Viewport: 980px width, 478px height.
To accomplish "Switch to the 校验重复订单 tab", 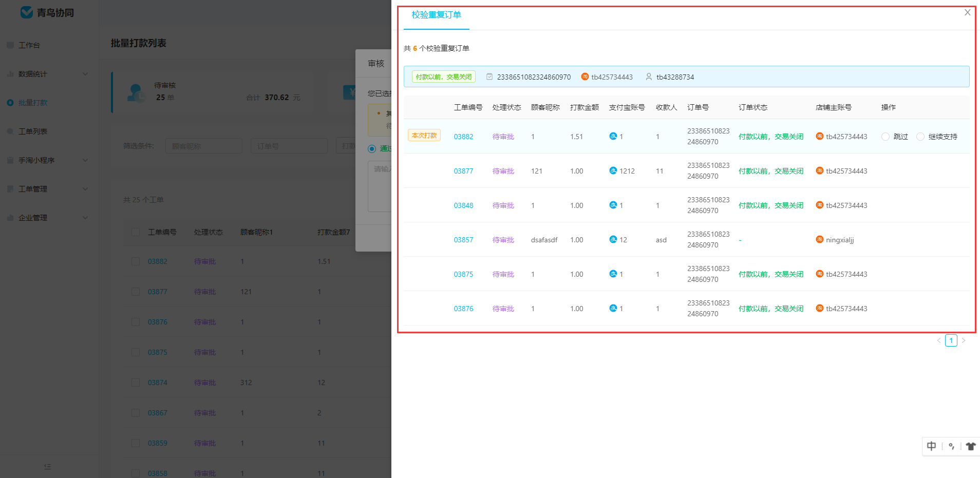I will [x=436, y=15].
